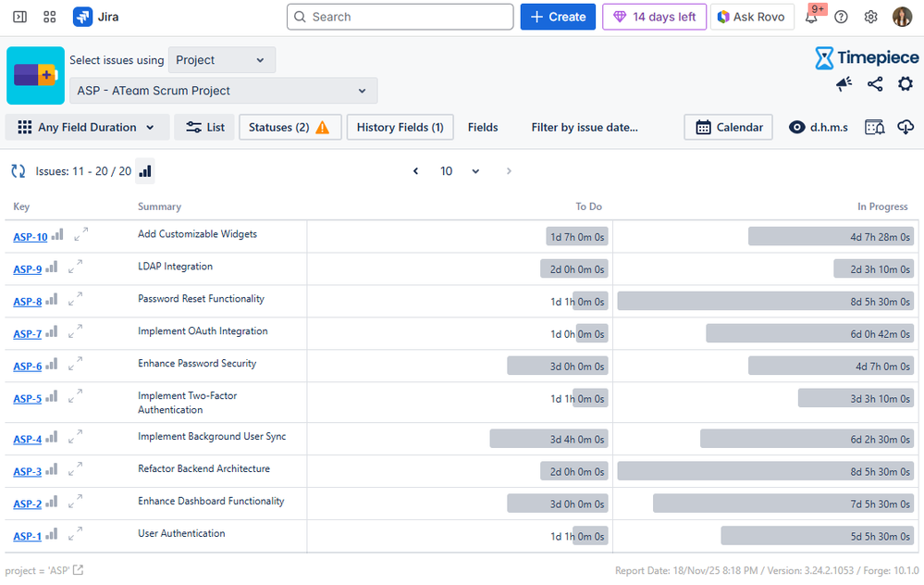924x585 pixels.
Task: Toggle the Jira sidebar collapse button
Action: [x=19, y=17]
